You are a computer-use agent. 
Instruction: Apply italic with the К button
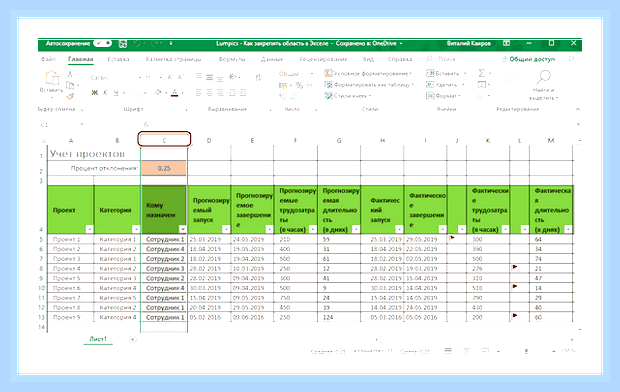point(105,93)
